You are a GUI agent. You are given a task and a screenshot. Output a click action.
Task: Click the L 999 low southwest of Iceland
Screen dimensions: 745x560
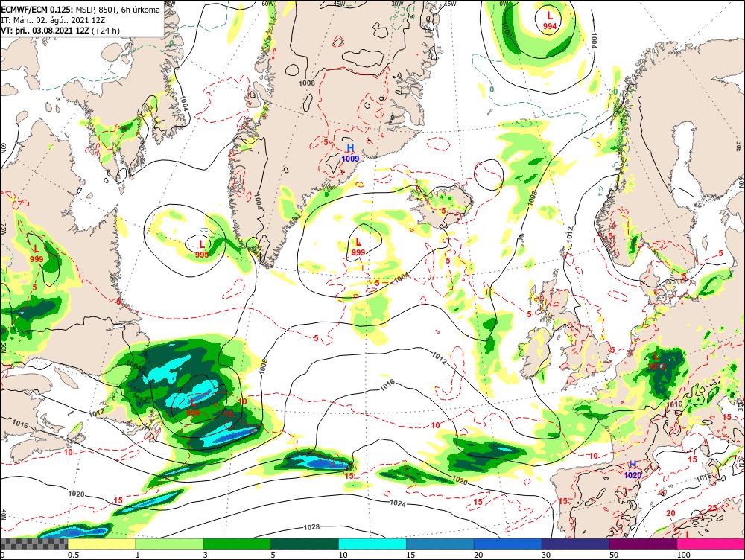[358, 247]
